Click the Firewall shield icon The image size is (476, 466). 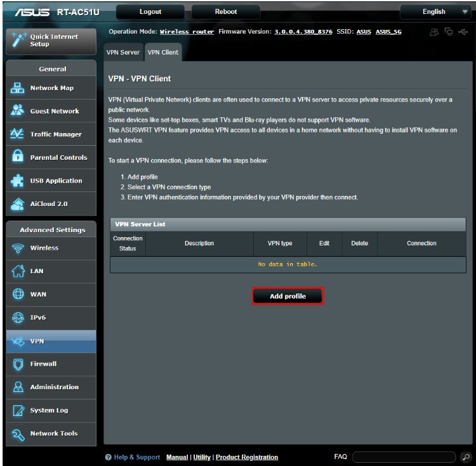[18, 364]
